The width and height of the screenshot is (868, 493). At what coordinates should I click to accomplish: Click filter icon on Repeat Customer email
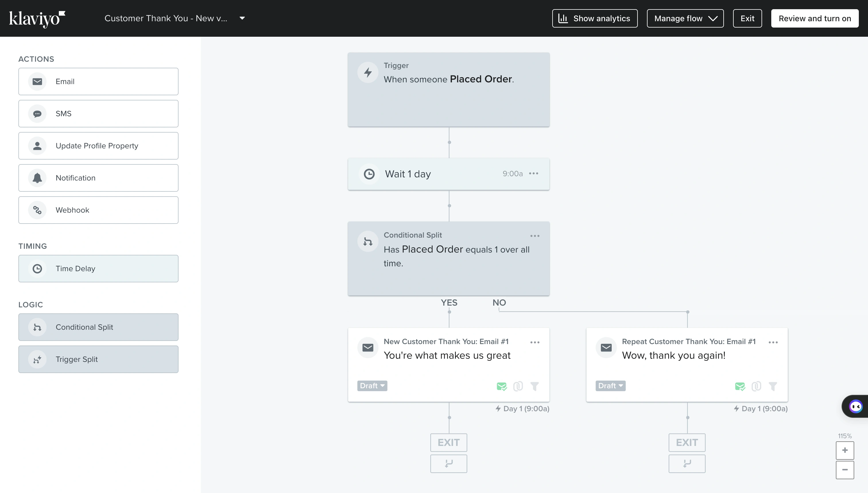773,386
